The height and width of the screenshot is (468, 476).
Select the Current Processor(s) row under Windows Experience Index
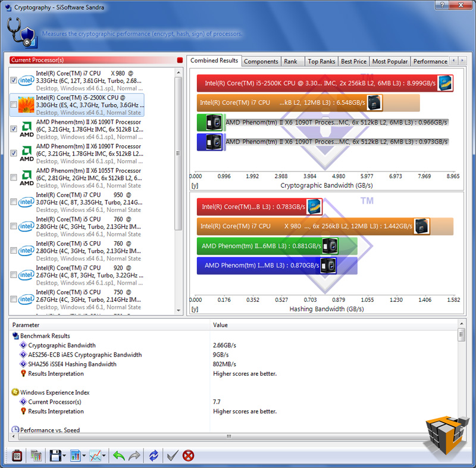pos(234,402)
